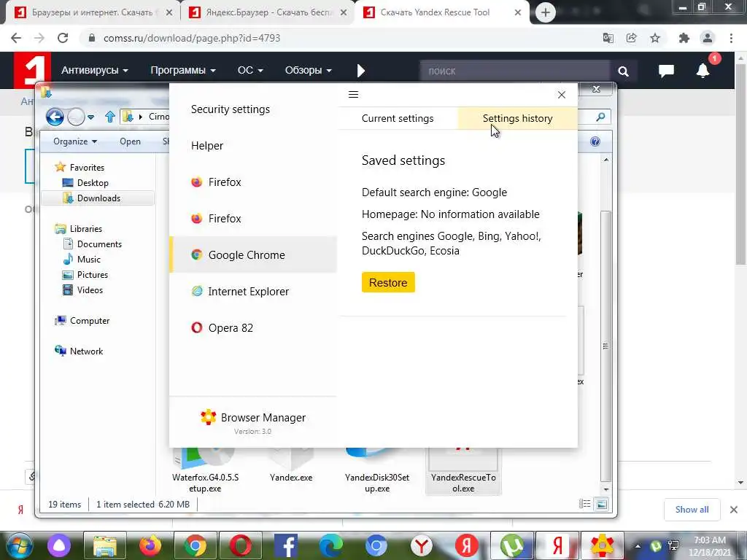Open the Organize dropdown in Explorer
The width and height of the screenshot is (747, 560).
pyautogui.click(x=75, y=141)
